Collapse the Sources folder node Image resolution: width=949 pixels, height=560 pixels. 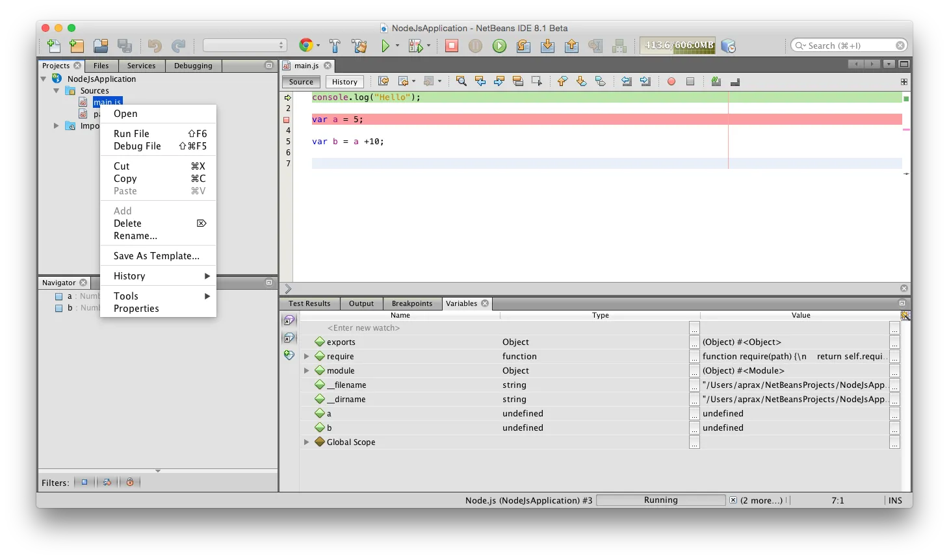point(57,90)
